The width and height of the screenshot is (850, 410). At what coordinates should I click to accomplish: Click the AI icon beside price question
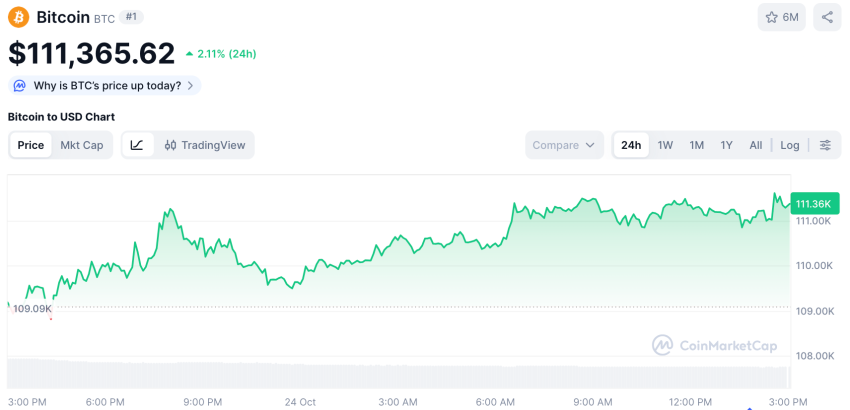[x=20, y=86]
